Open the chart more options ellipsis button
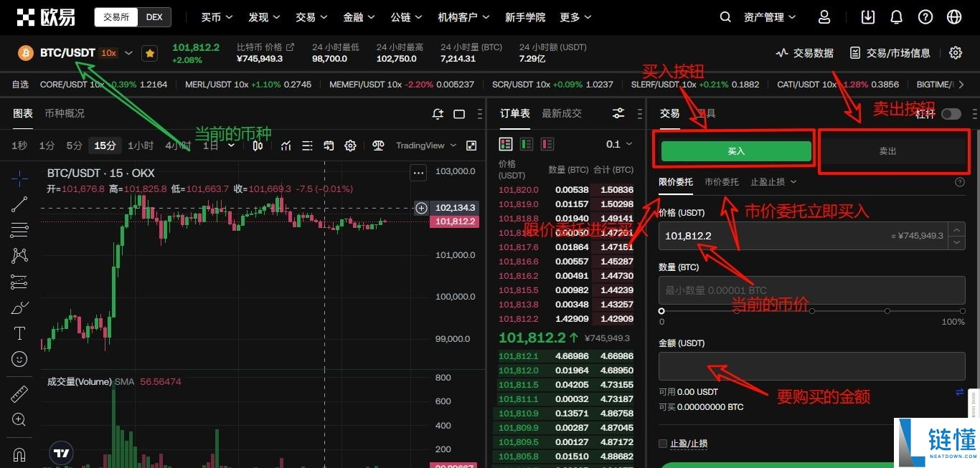 [418, 173]
